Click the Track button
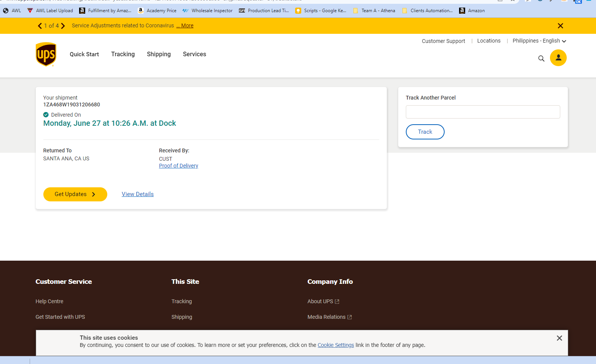 [425, 132]
